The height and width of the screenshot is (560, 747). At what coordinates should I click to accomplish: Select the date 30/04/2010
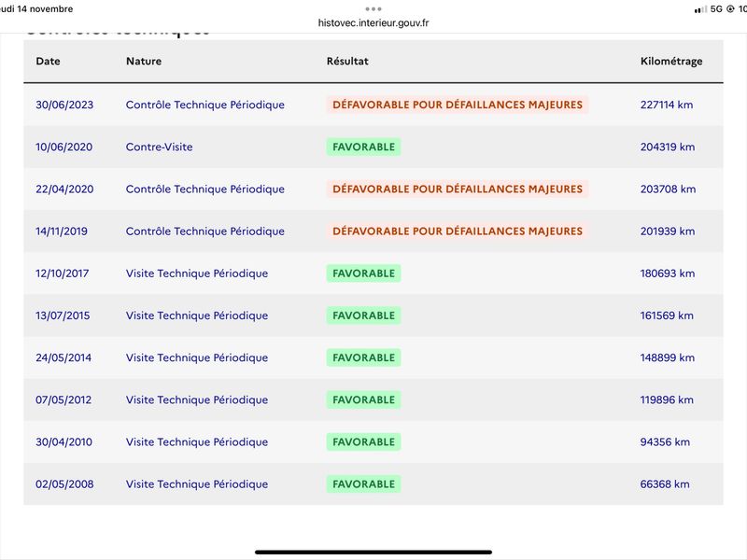pyautogui.click(x=63, y=441)
